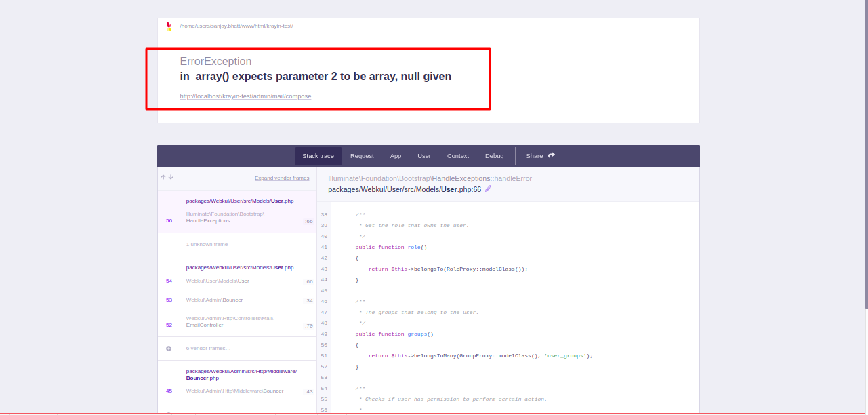Image resolution: width=868 pixels, height=415 pixels.
Task: Open the Debug tab
Action: [495, 156]
